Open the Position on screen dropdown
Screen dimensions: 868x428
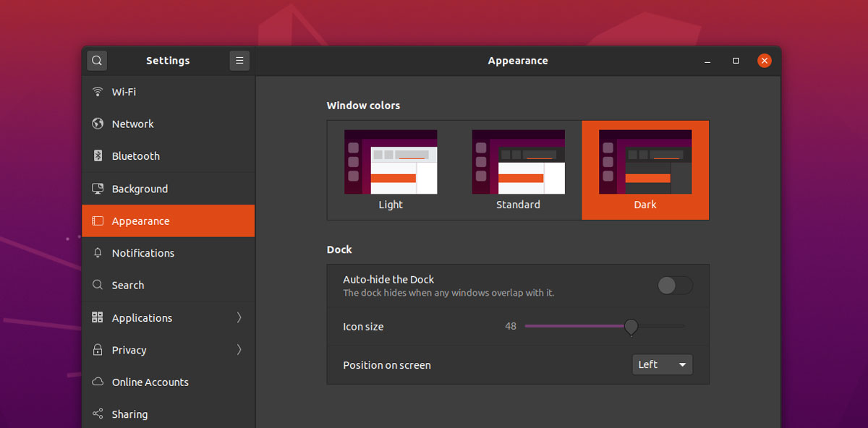pos(662,364)
